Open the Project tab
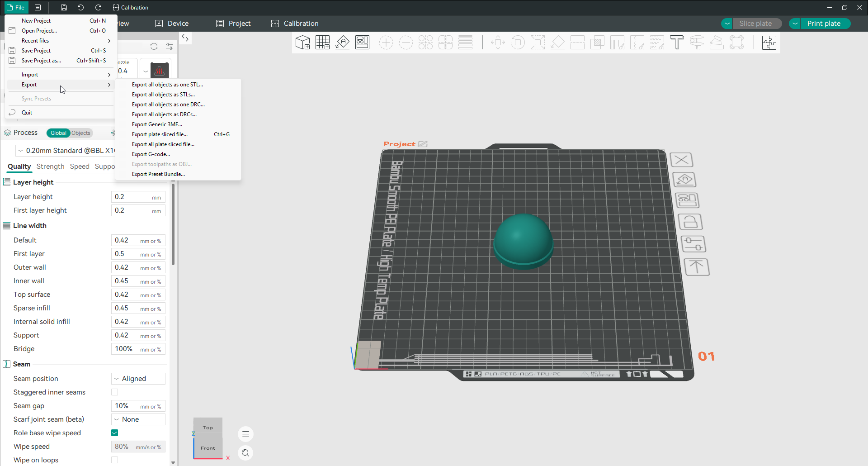This screenshot has width=868, height=466. pyautogui.click(x=233, y=24)
